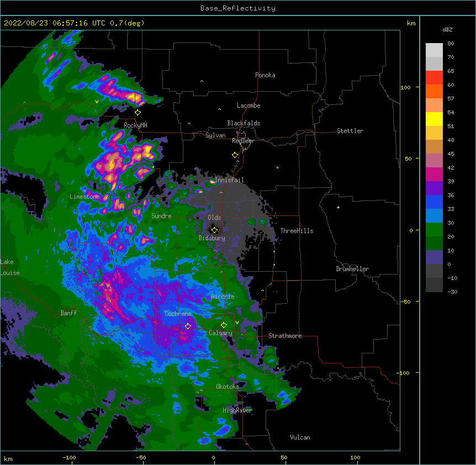Click the slate purple swatch between 10 and 0 dBZ
476x465 pixels.
pos(434,257)
